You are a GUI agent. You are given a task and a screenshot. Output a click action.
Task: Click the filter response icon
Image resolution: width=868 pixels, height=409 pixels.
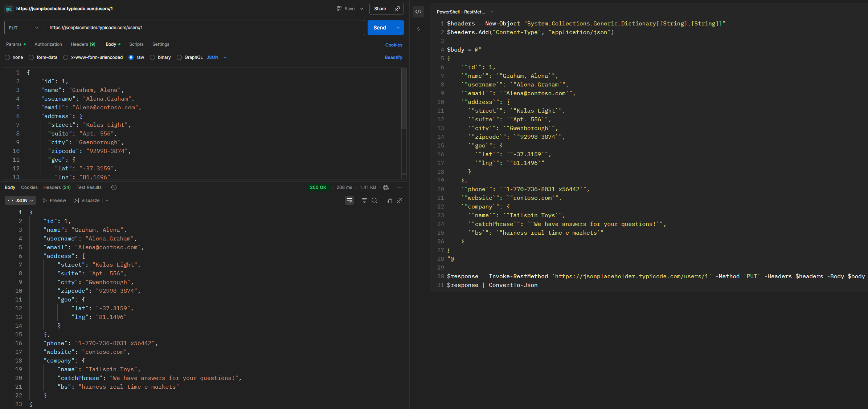click(x=364, y=201)
